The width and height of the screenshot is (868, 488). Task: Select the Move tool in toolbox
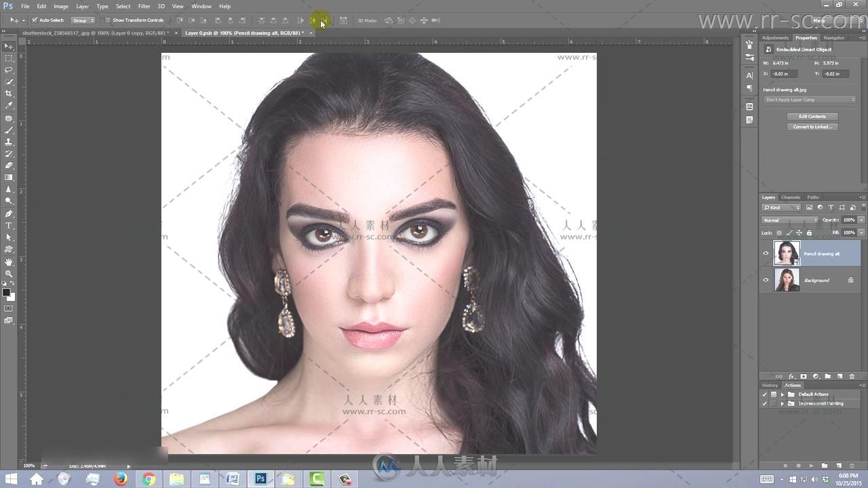[x=9, y=46]
